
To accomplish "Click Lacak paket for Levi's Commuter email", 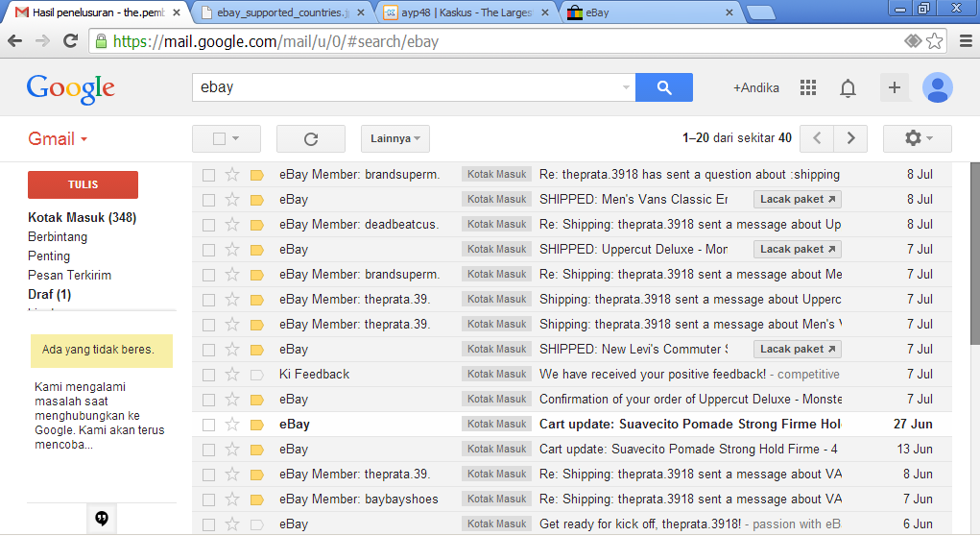I will (797, 349).
